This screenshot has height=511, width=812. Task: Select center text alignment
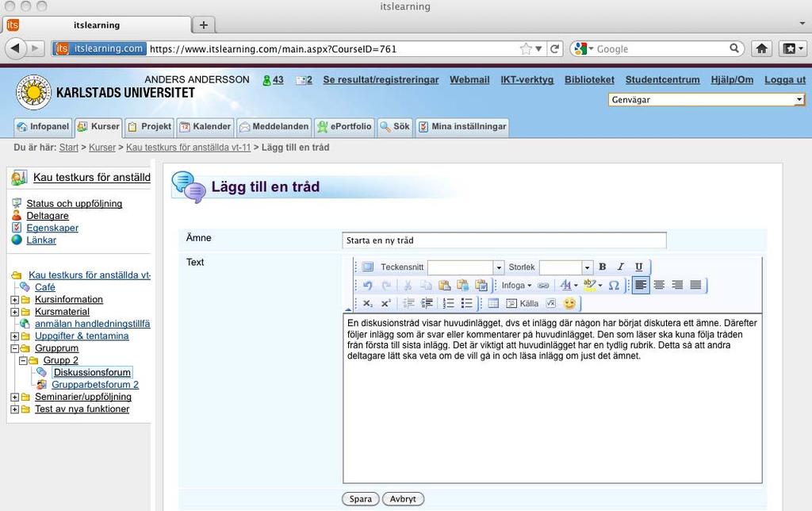click(x=659, y=285)
